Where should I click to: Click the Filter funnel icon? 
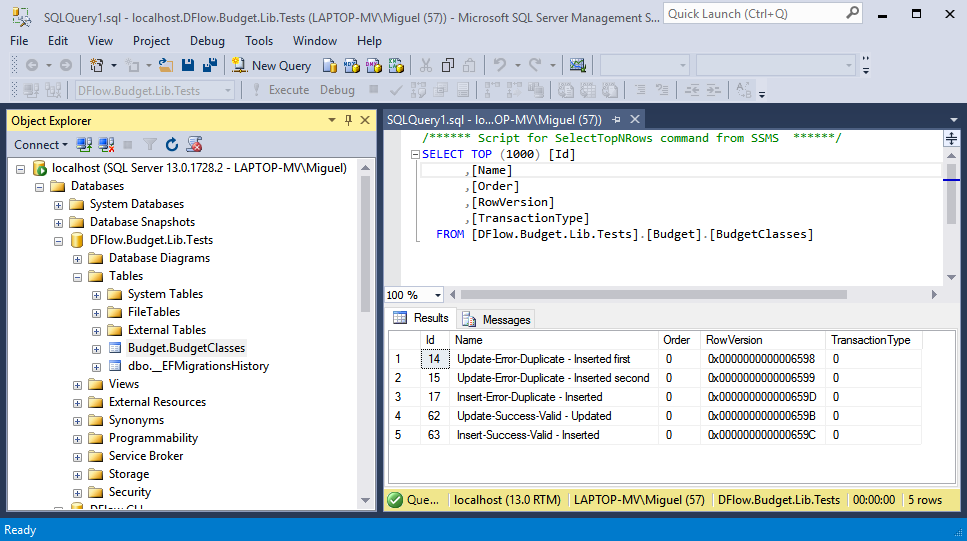[150, 145]
